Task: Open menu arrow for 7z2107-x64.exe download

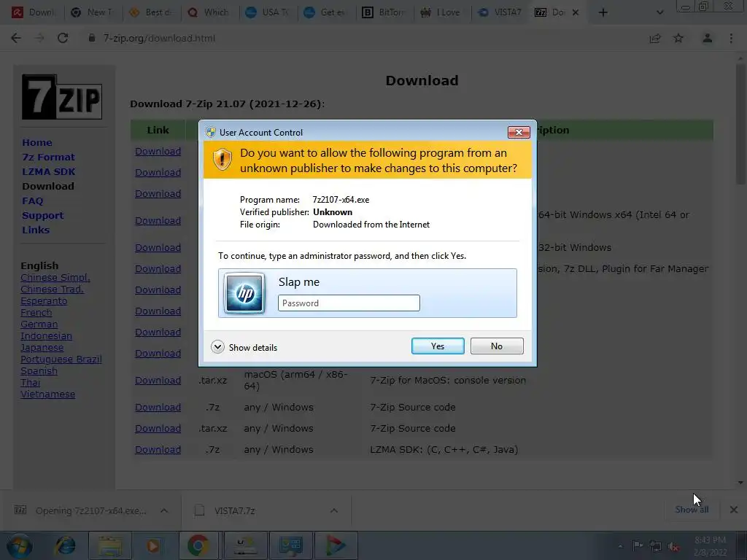Action: coord(164,510)
